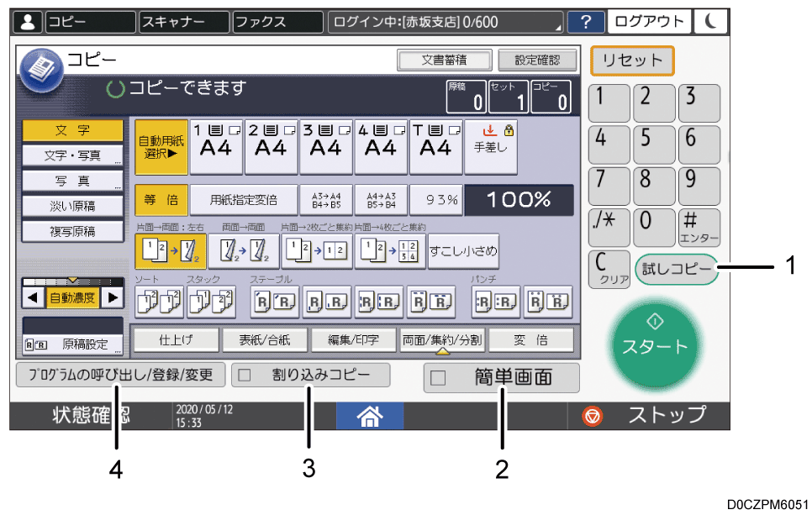812x515 pixels.
Task: Select 文字・写真 original type
Action: (72, 155)
